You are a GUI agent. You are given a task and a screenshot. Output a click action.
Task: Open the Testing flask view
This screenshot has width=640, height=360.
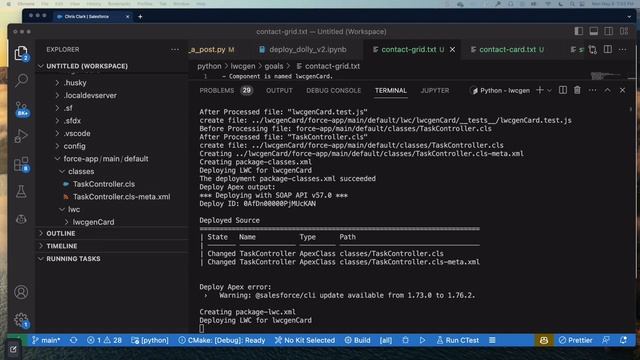click(21, 191)
